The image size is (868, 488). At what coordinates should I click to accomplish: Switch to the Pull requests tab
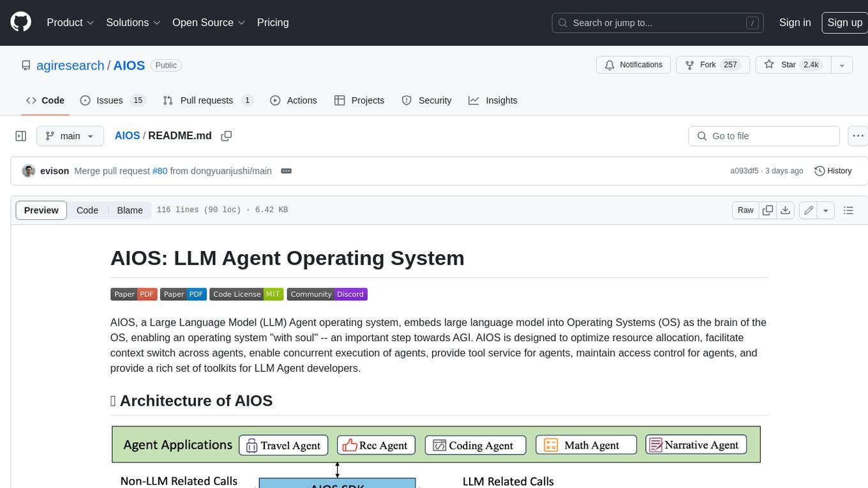tap(208, 100)
